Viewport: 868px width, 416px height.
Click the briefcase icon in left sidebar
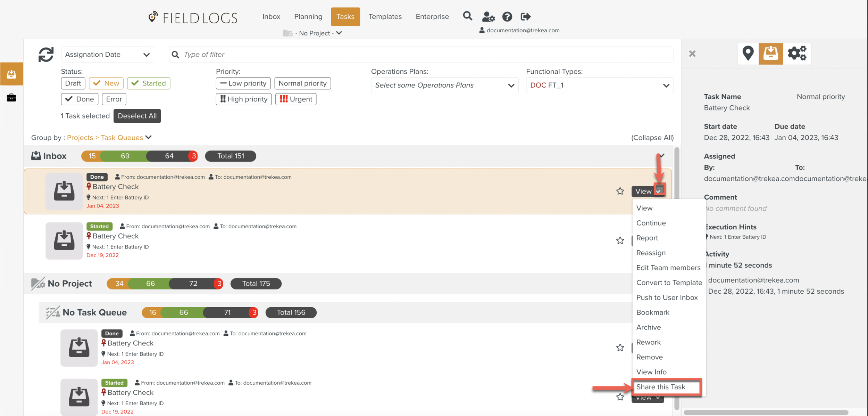(x=11, y=98)
